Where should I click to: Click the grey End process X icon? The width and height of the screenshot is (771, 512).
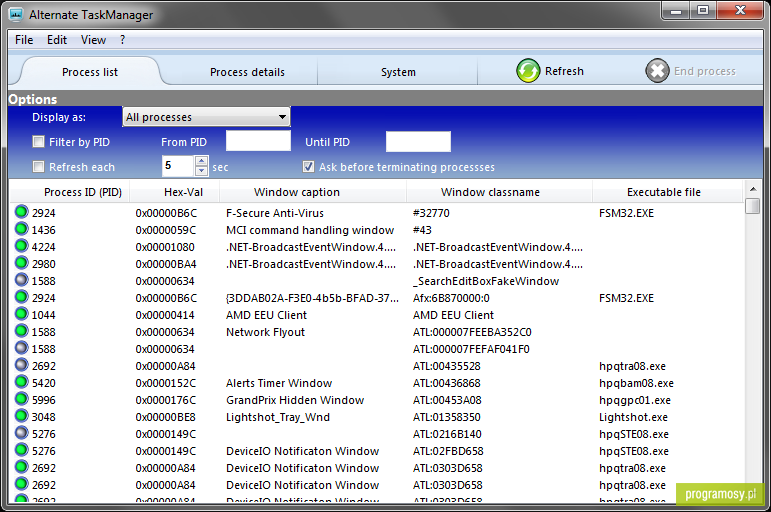(657, 71)
